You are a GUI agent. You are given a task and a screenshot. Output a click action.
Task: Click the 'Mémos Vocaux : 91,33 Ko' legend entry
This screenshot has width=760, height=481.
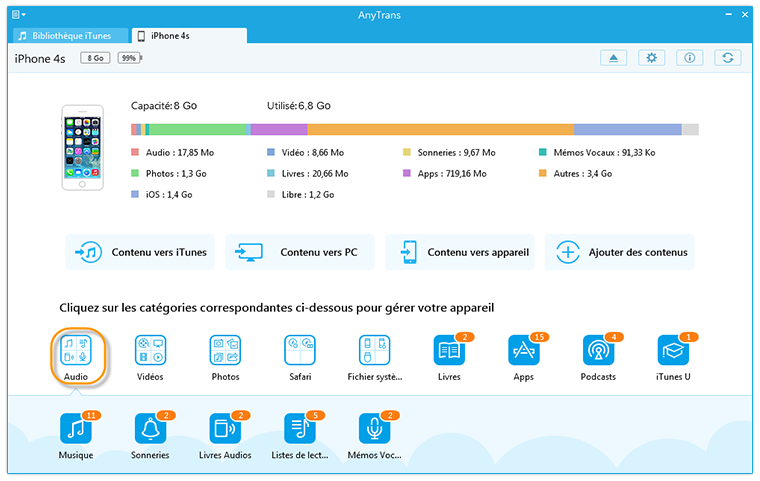pyautogui.click(x=597, y=153)
